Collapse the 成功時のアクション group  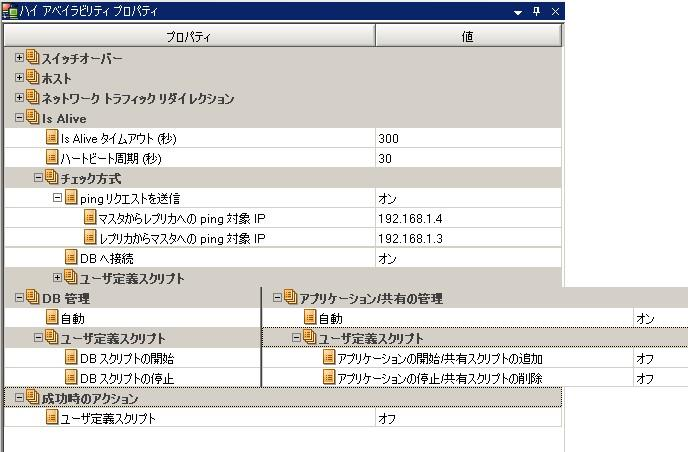click(x=19, y=398)
